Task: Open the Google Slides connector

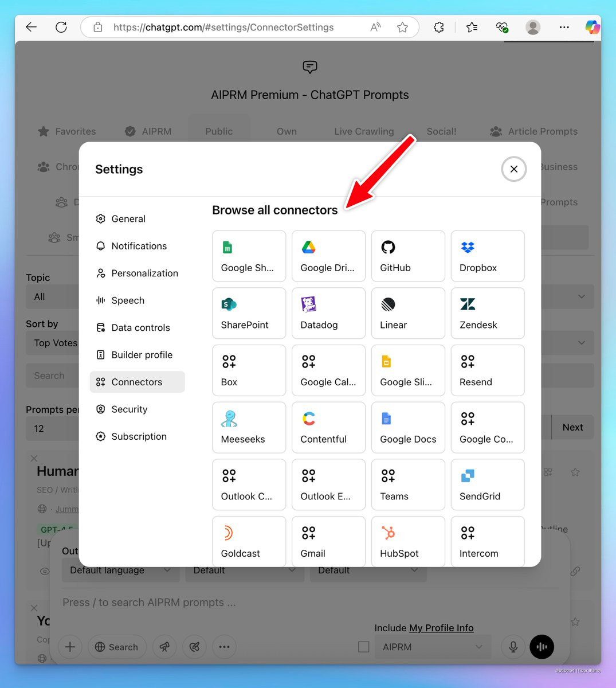Action: [408, 370]
